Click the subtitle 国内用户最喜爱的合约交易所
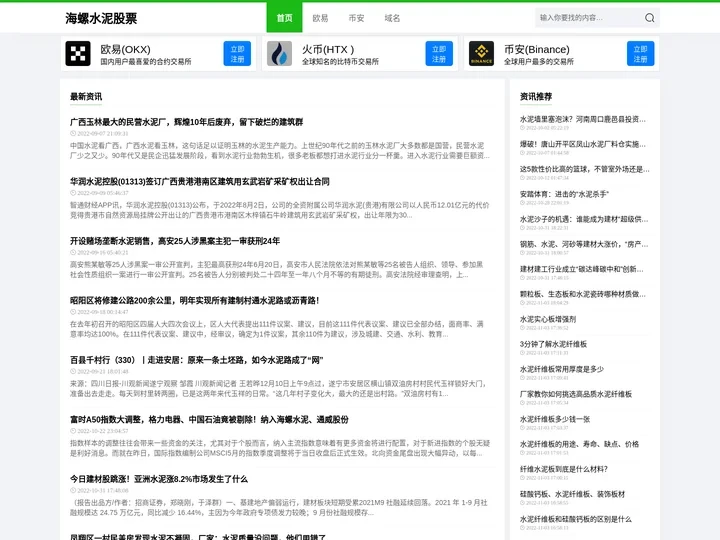720x540 pixels. pyautogui.click(x=146, y=62)
